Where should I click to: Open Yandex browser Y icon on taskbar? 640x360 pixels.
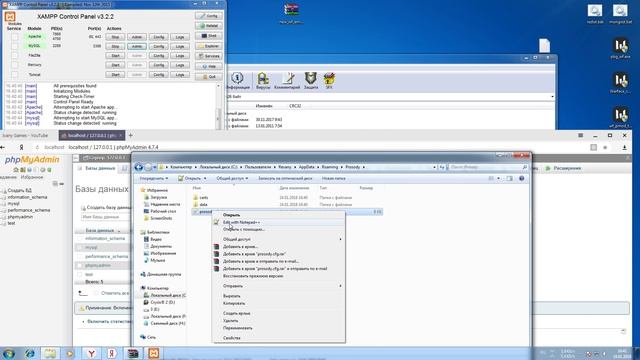point(91,353)
